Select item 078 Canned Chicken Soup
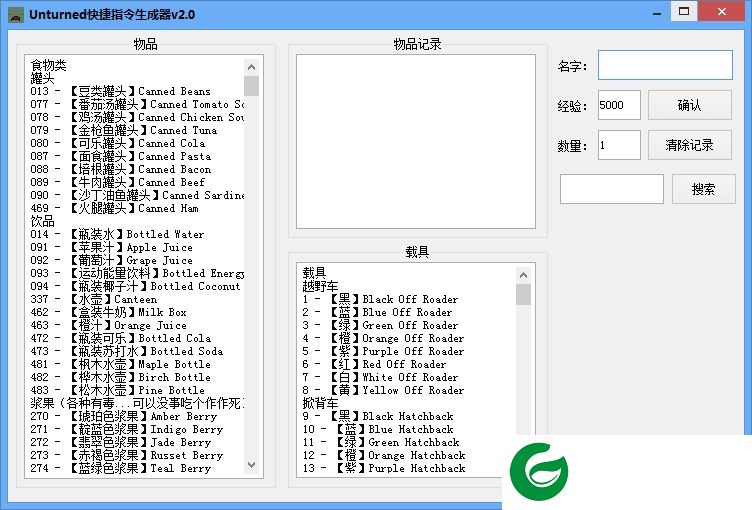This screenshot has height=510, width=752. [137, 117]
